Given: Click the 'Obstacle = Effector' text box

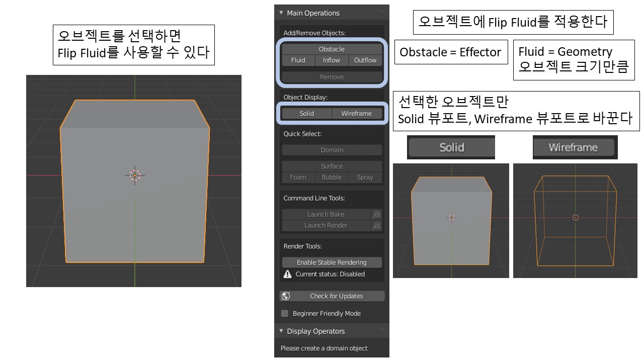Looking at the screenshot, I should point(451,52).
